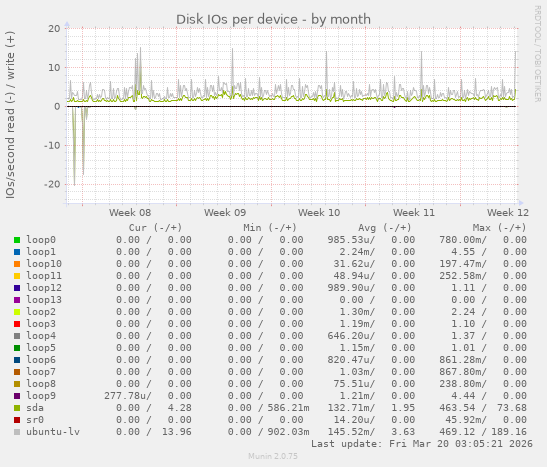Click the Week 10 axis label

pos(319,213)
